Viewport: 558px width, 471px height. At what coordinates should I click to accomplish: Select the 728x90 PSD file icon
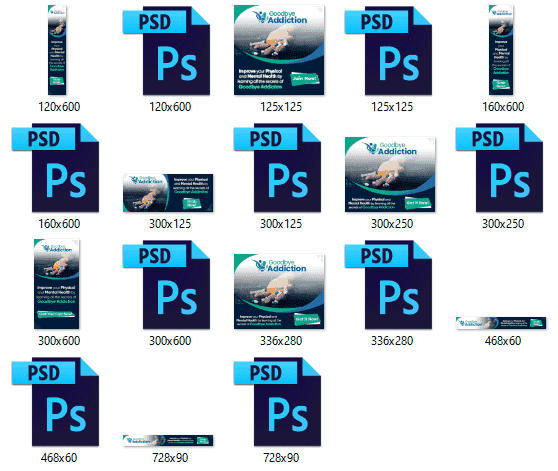pyautogui.click(x=277, y=402)
